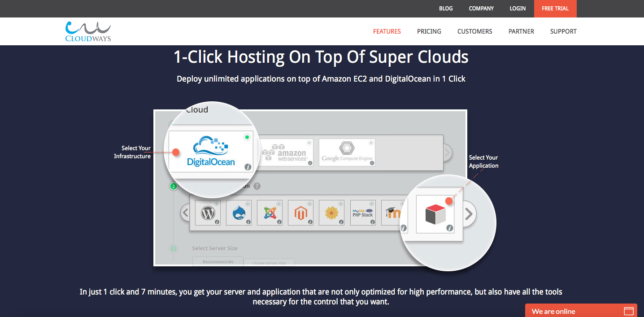Click the Login link
This screenshot has height=317, width=644.
tap(518, 9)
